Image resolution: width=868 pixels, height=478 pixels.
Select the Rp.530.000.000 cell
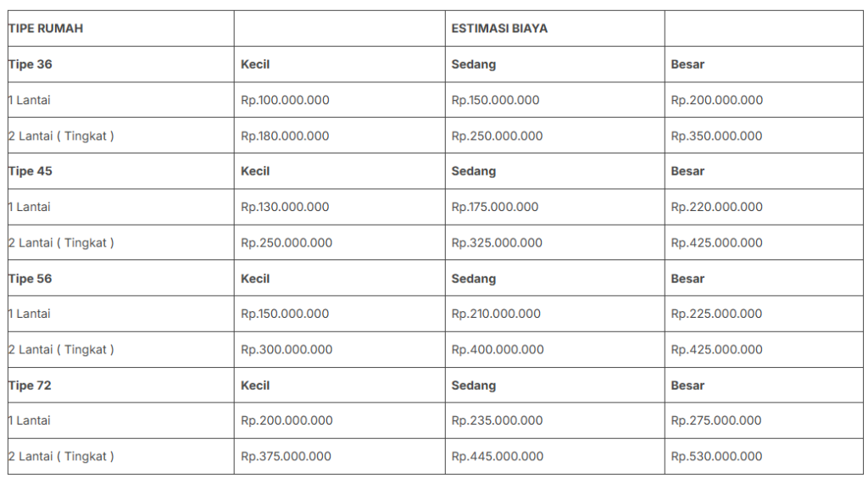click(x=716, y=456)
